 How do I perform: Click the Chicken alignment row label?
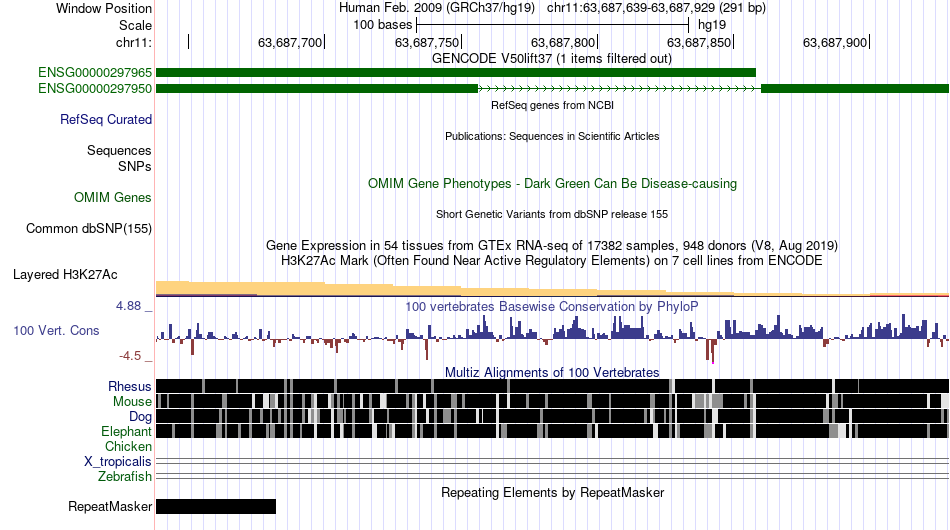tap(128, 446)
